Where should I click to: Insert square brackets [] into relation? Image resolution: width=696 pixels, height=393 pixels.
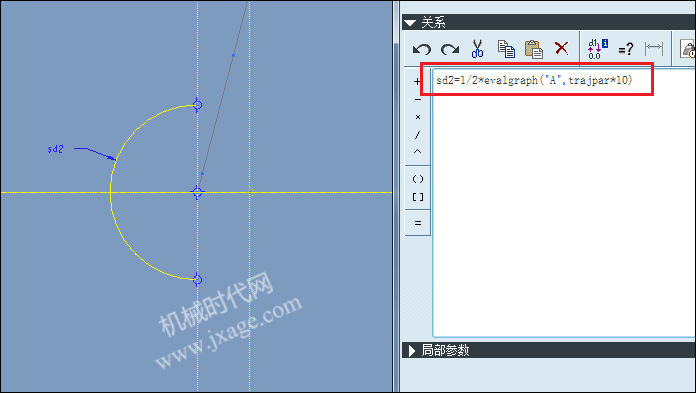point(418,197)
